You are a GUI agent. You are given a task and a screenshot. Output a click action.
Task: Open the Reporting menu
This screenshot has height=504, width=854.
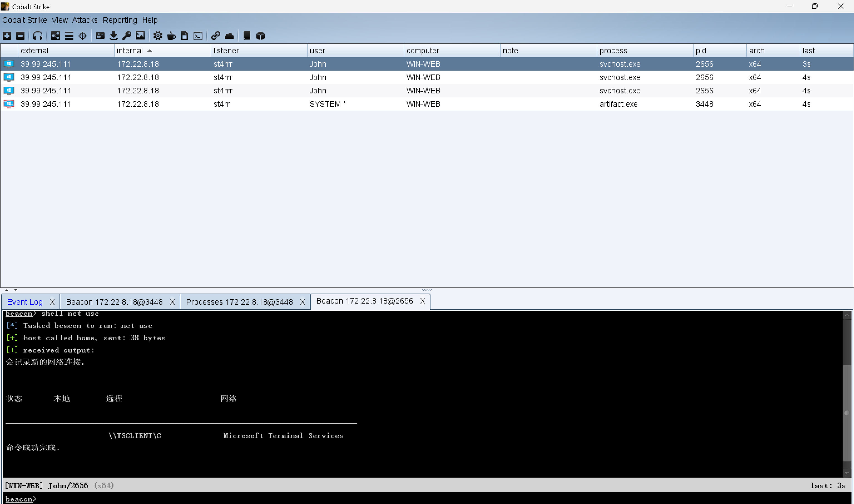click(120, 20)
